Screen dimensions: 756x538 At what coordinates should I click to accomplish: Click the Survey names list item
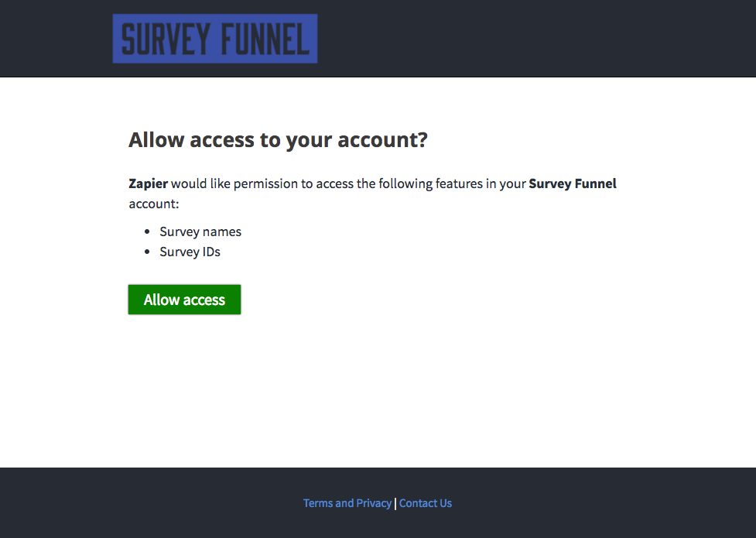pyautogui.click(x=200, y=231)
